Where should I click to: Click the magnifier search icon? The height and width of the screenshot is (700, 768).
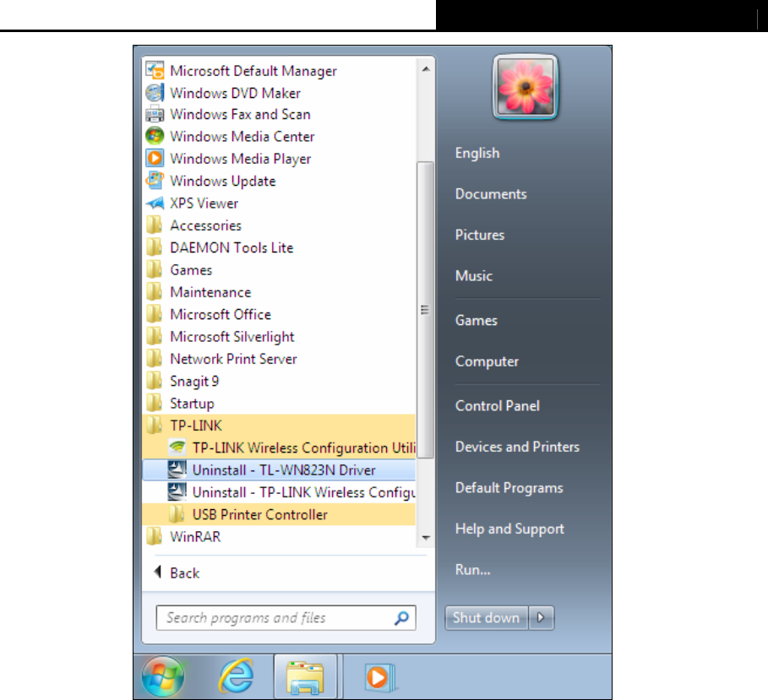point(401,618)
